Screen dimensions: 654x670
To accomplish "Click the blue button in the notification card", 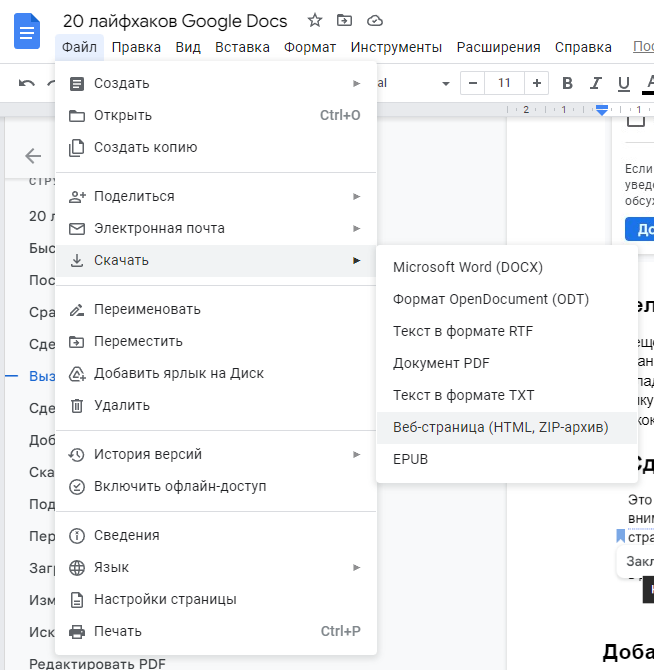I will 639,229.
